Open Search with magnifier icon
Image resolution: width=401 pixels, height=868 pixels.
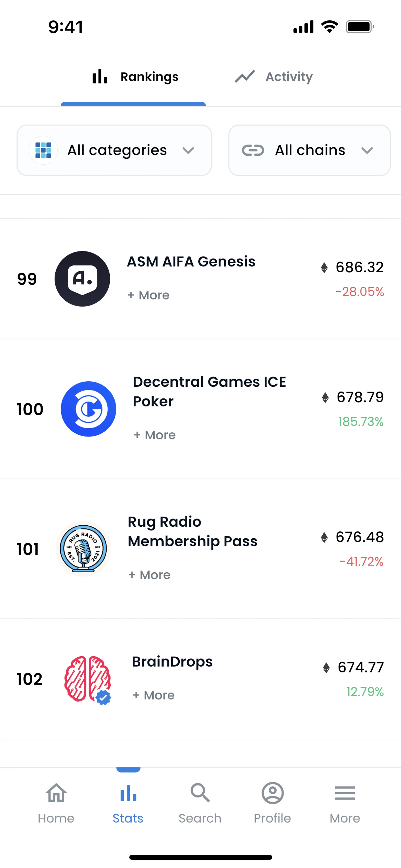200,793
